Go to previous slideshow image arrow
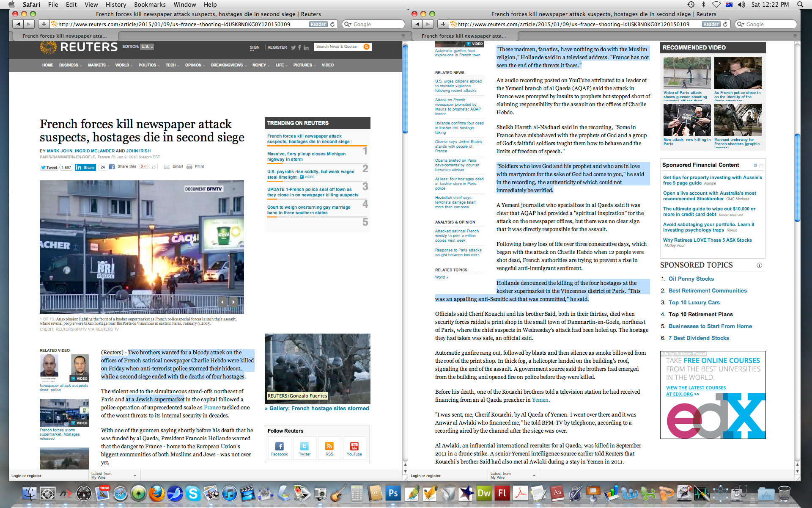 point(222,302)
